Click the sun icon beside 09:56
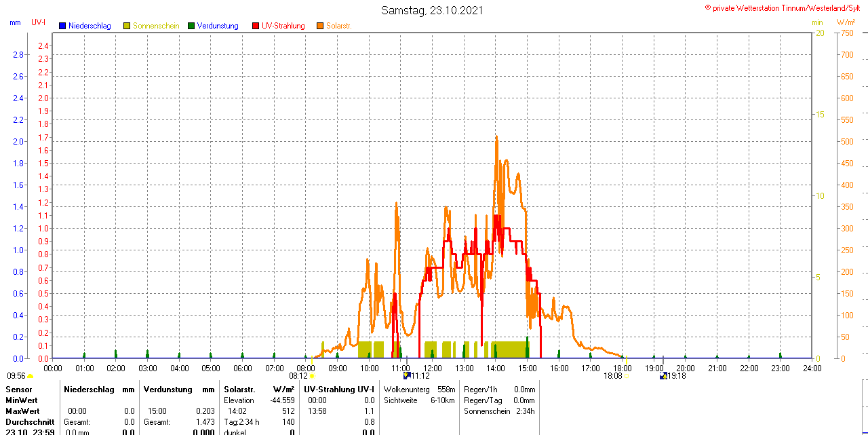The image size is (868, 435). [31, 376]
